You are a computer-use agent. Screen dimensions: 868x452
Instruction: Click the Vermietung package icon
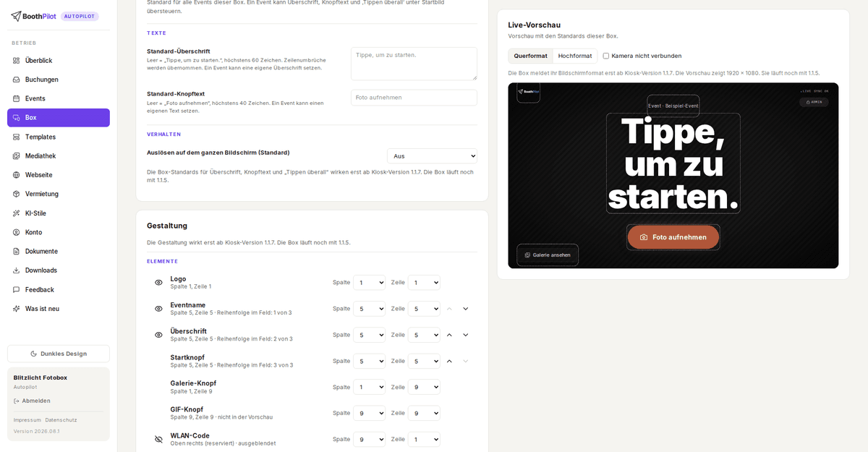(17, 194)
